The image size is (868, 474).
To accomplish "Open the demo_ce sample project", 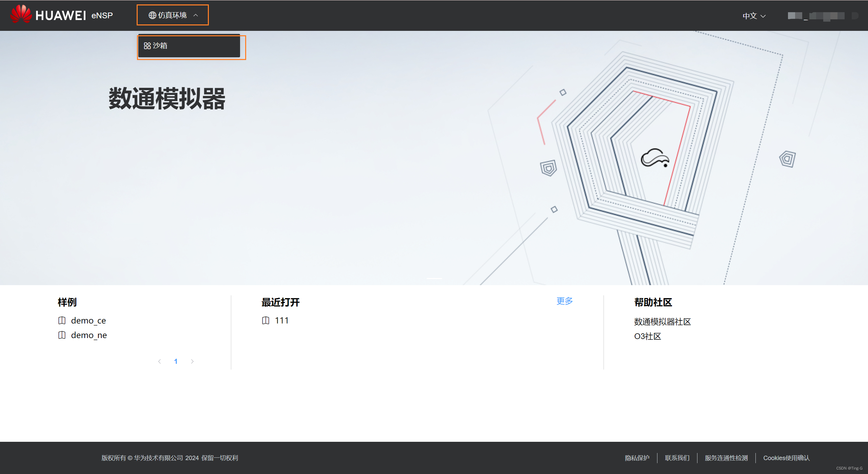I will (x=88, y=320).
